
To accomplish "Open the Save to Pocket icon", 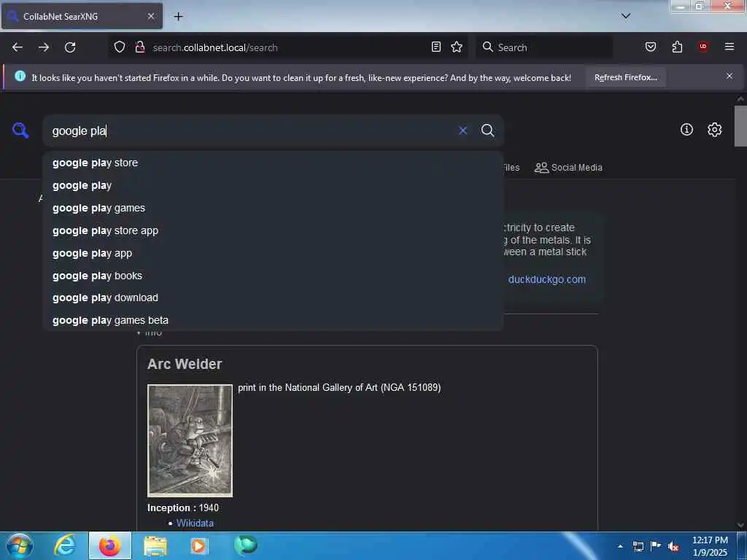I will click(651, 47).
